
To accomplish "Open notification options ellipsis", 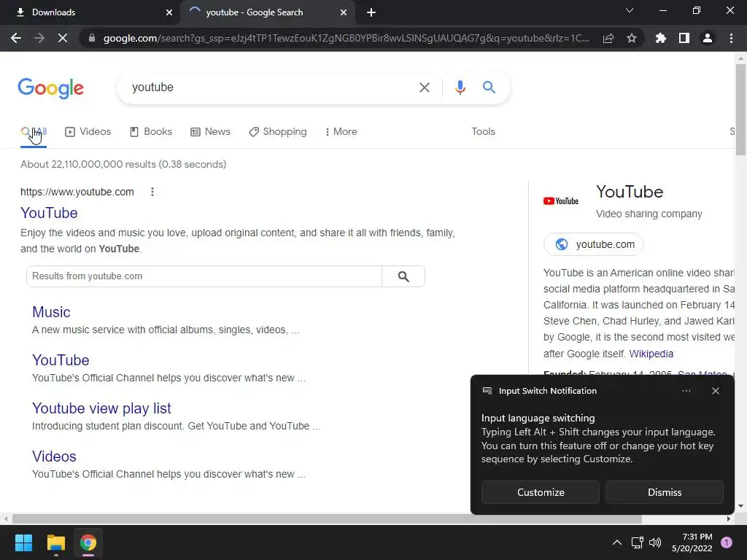I will [x=686, y=391].
